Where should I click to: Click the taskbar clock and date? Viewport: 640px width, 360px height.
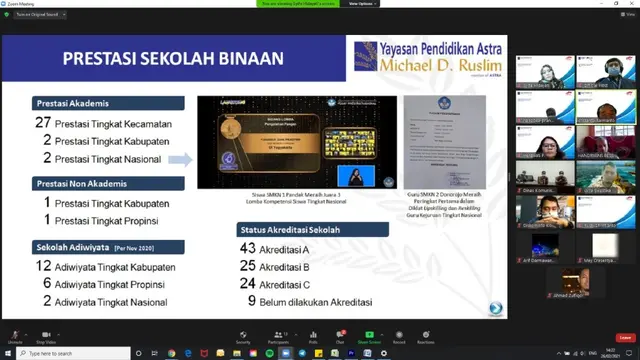611,353
